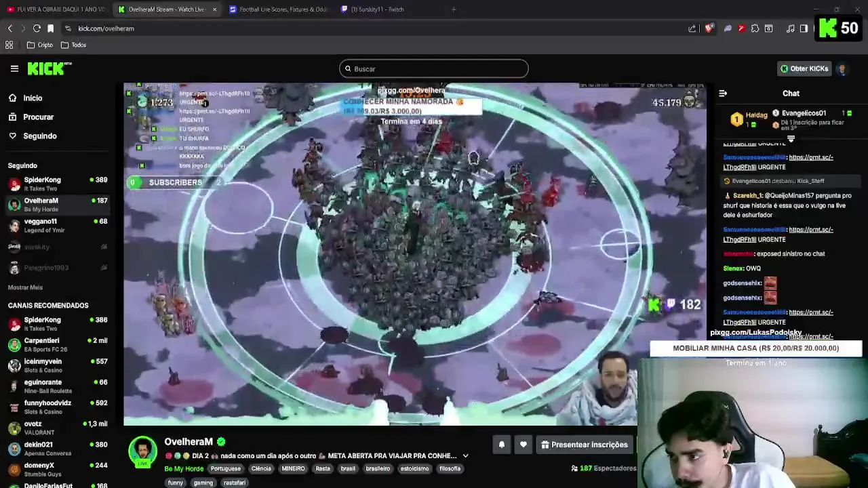Switch to the YouTube FUI VER A OBRA tab
The width and height of the screenshot is (868, 488).
click(56, 9)
